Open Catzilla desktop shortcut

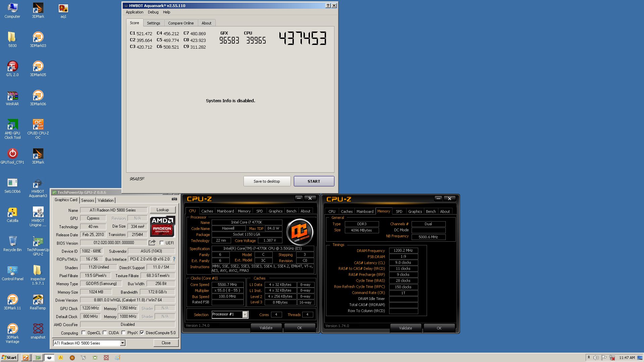(12, 215)
